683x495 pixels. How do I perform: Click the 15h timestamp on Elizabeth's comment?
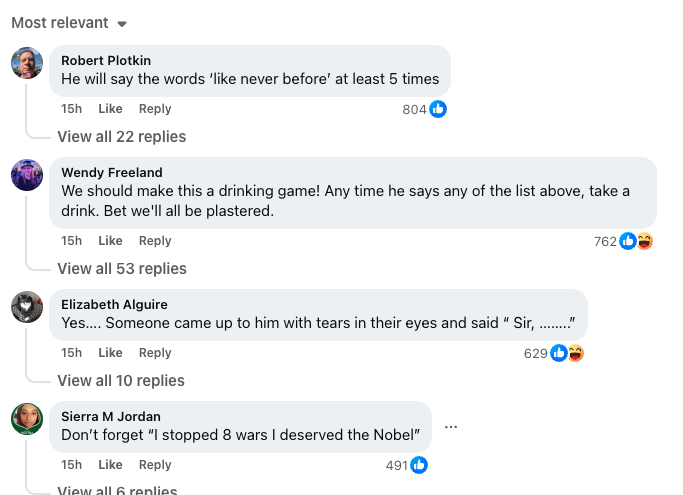point(71,353)
